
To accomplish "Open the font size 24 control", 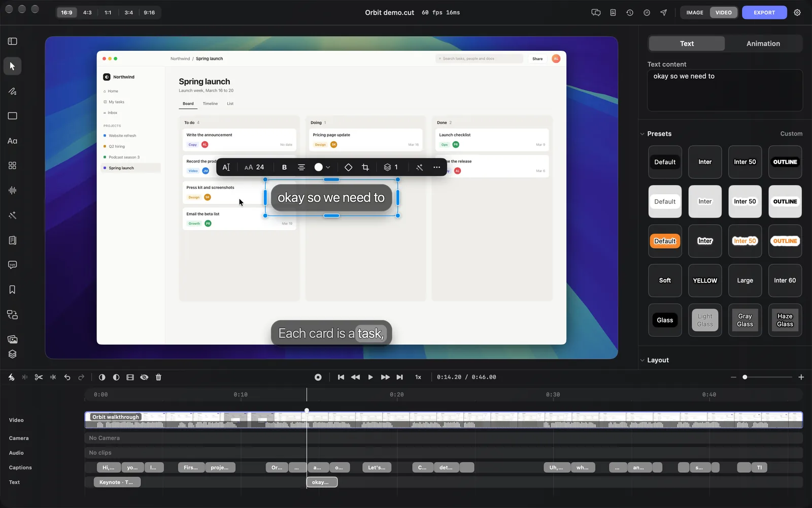I will pos(254,167).
